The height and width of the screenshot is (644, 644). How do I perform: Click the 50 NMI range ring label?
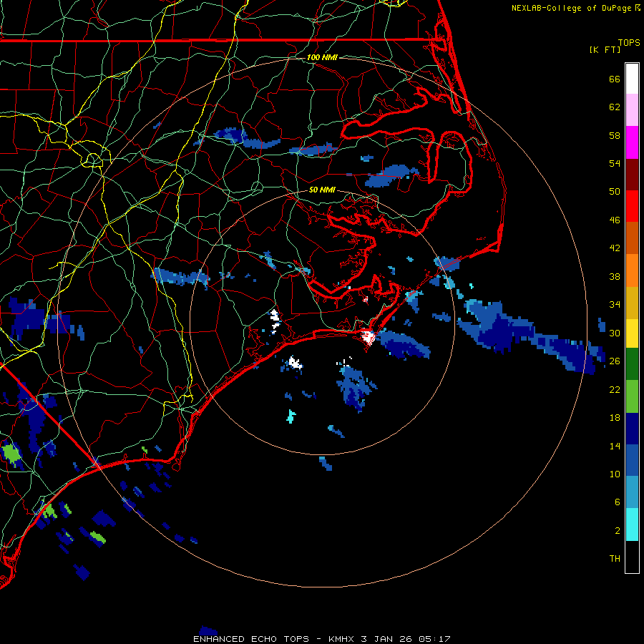322,190
